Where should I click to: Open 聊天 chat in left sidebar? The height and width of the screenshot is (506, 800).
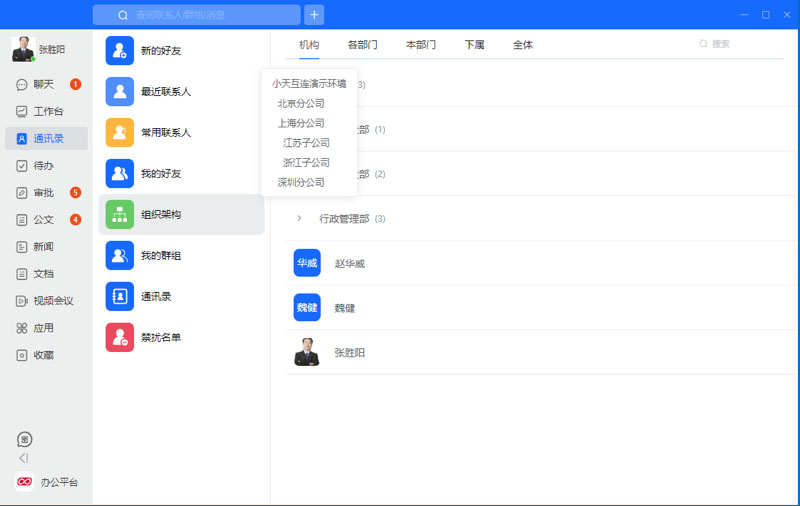coord(43,84)
